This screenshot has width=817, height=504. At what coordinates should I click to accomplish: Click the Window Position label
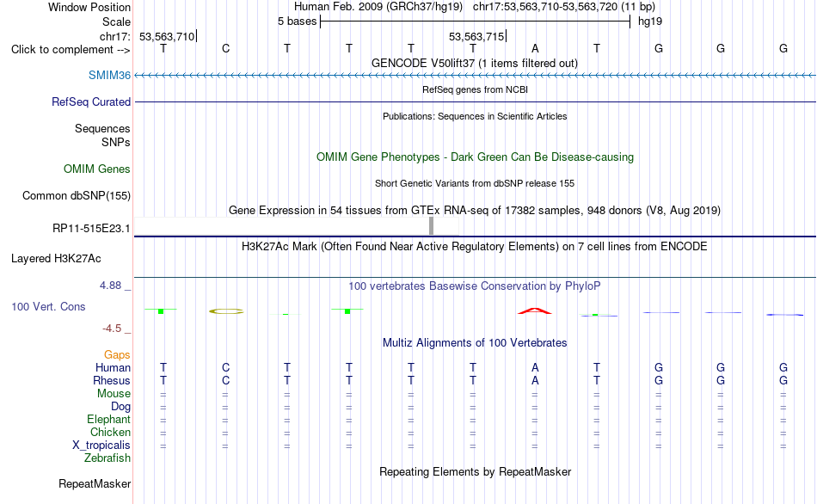point(89,7)
